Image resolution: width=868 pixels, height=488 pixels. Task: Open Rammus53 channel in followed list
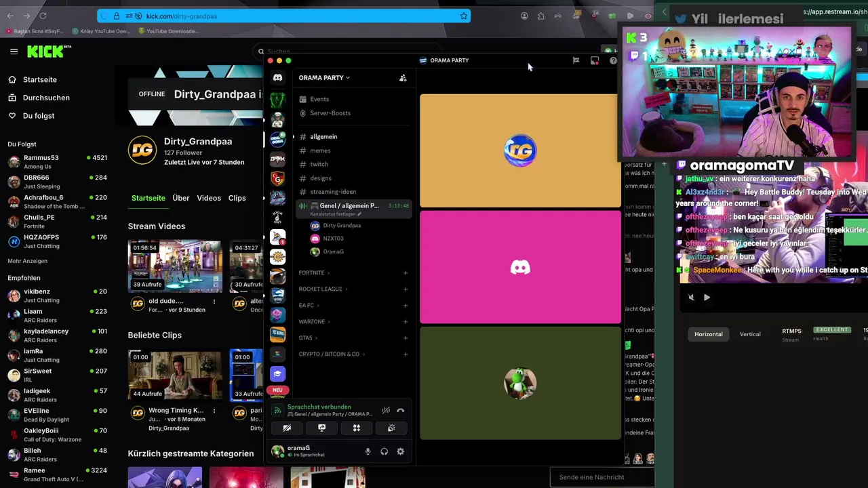tap(58, 161)
